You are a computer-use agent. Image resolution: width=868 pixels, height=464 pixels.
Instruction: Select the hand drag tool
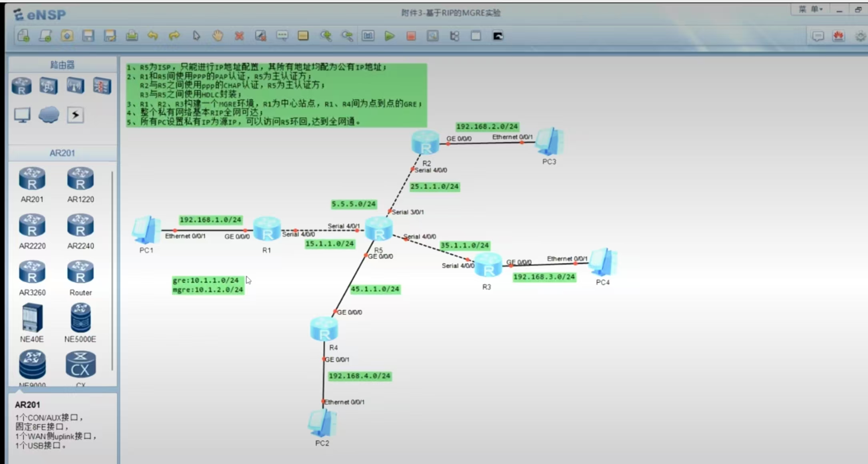pyautogui.click(x=218, y=36)
